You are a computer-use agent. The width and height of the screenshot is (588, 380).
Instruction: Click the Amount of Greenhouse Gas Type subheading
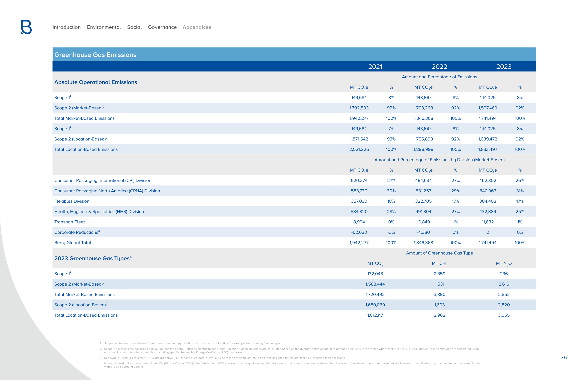439,253
